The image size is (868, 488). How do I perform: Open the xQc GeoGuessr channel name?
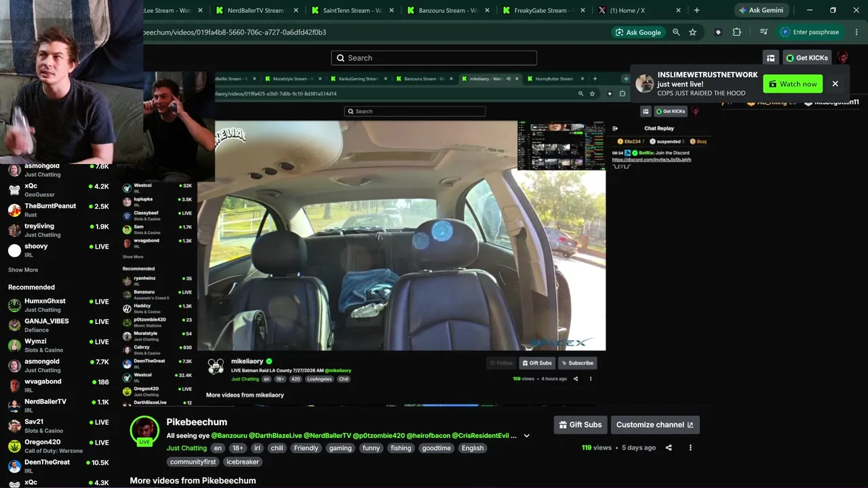pos(31,186)
